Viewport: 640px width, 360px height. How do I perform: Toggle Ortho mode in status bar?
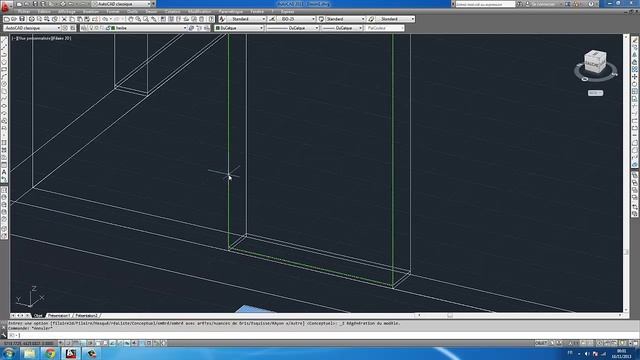[83, 343]
